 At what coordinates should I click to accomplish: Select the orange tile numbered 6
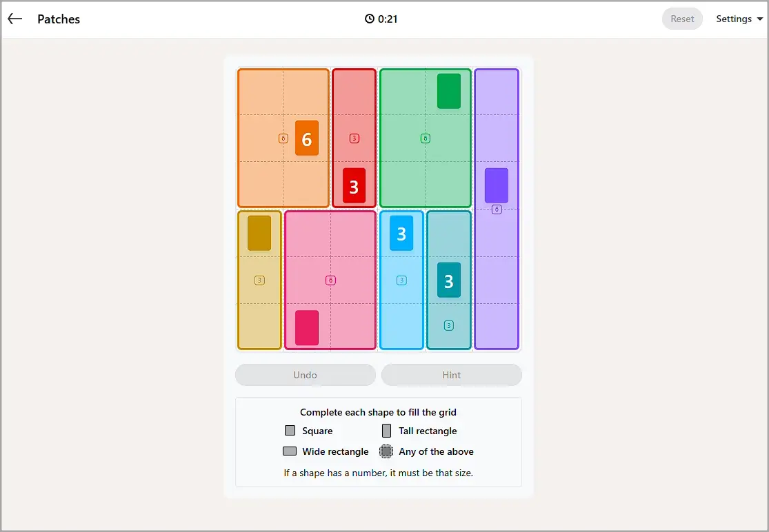click(x=306, y=138)
